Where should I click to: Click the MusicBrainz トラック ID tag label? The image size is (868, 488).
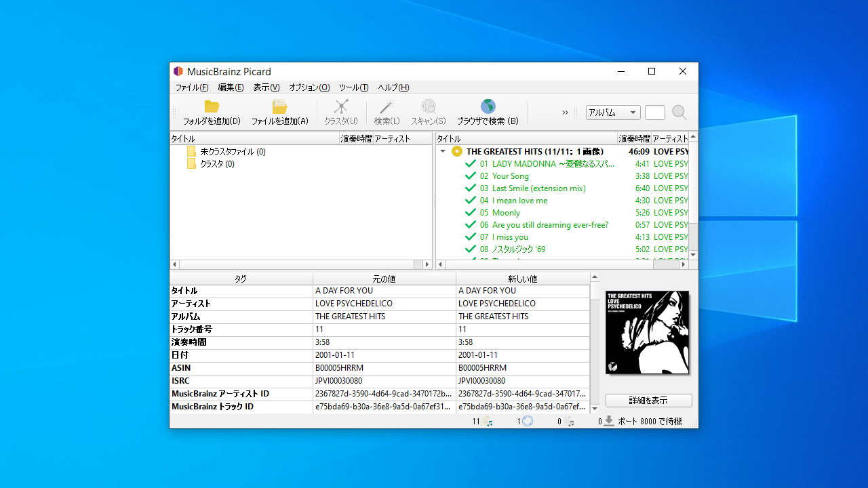click(x=213, y=407)
